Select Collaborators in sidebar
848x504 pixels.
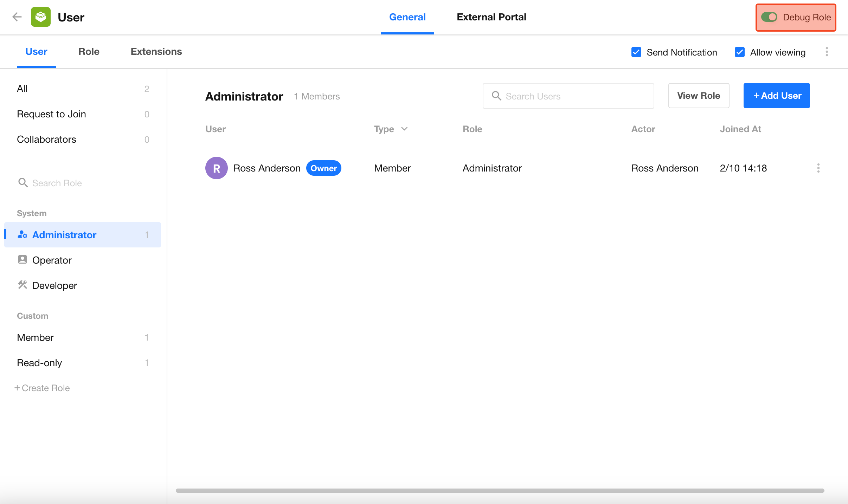83,140
